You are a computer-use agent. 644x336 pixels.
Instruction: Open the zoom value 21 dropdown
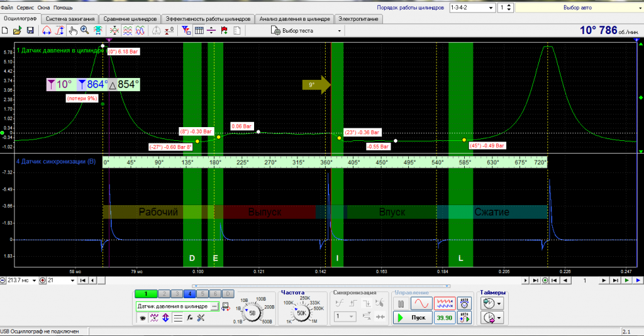[72, 281]
